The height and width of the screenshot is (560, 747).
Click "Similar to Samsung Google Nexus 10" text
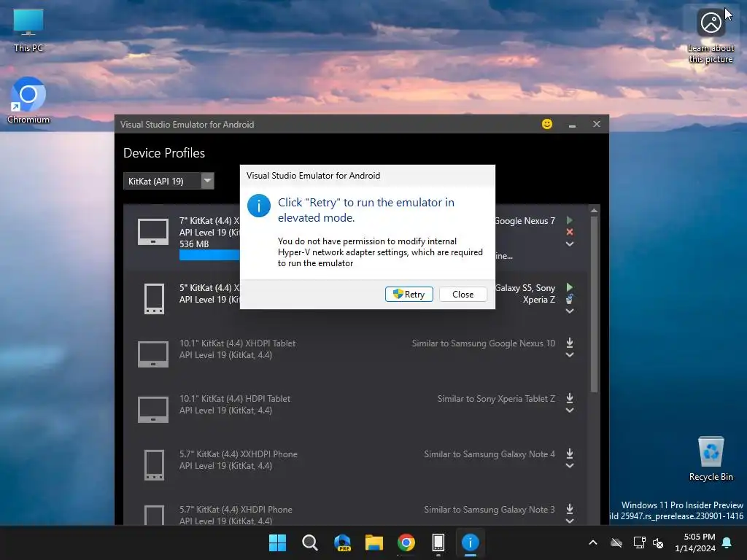coord(484,343)
